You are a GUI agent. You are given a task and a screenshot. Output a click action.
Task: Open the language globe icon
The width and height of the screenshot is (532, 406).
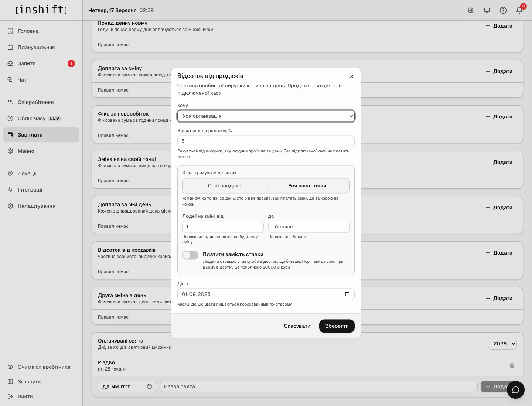click(471, 10)
